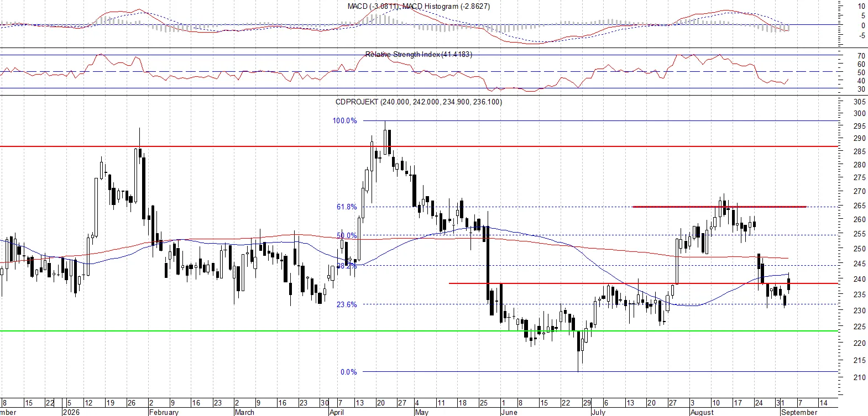
Task: Click the February month label on time axis
Action: coord(164,412)
